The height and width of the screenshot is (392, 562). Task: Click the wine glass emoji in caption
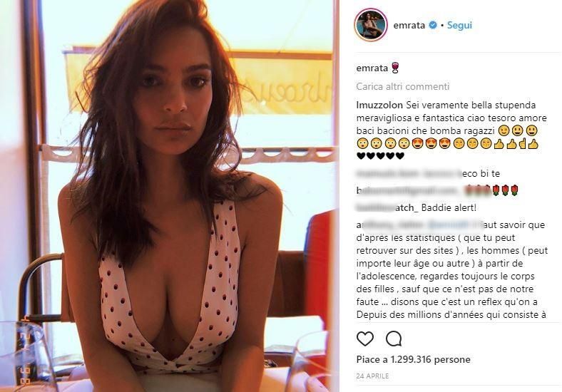tap(395, 68)
